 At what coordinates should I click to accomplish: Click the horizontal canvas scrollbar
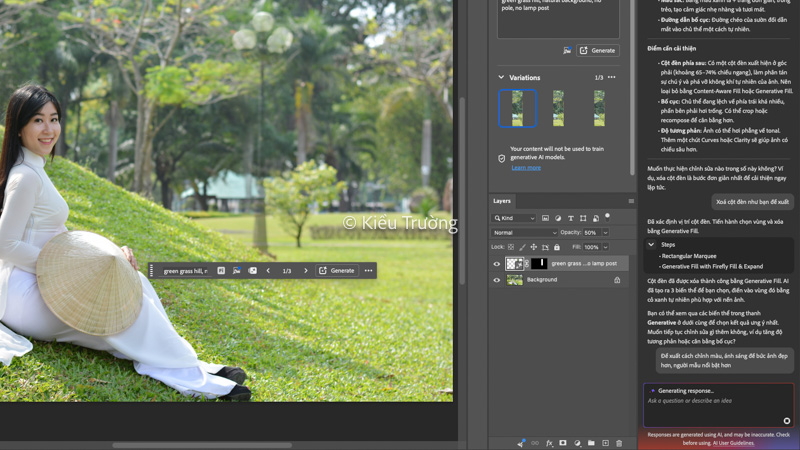click(x=202, y=445)
